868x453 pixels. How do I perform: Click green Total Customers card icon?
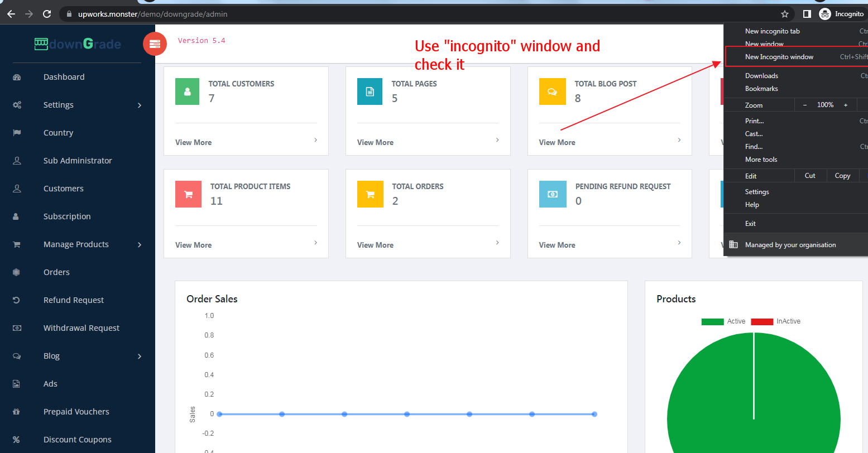click(x=187, y=91)
